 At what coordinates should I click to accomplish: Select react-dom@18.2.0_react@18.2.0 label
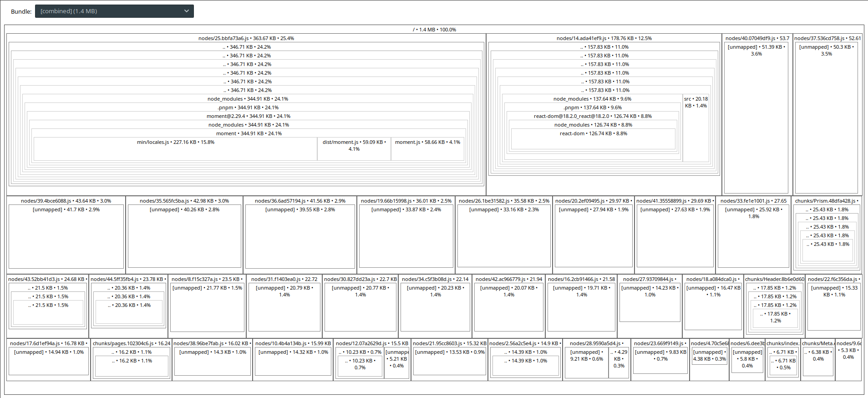point(592,116)
